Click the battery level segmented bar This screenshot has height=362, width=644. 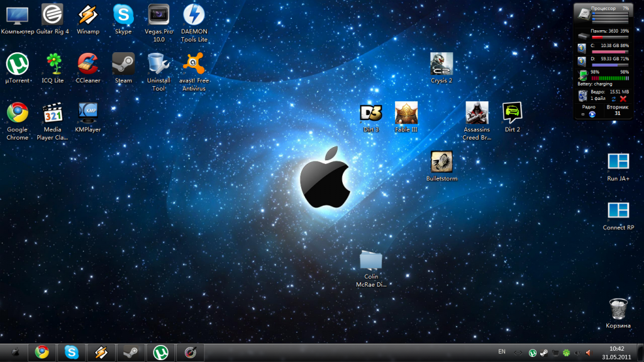pos(610,78)
